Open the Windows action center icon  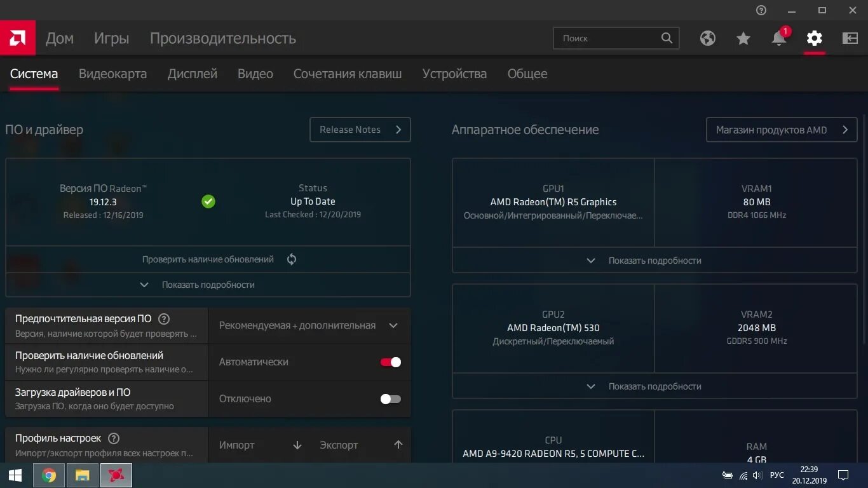(x=843, y=475)
